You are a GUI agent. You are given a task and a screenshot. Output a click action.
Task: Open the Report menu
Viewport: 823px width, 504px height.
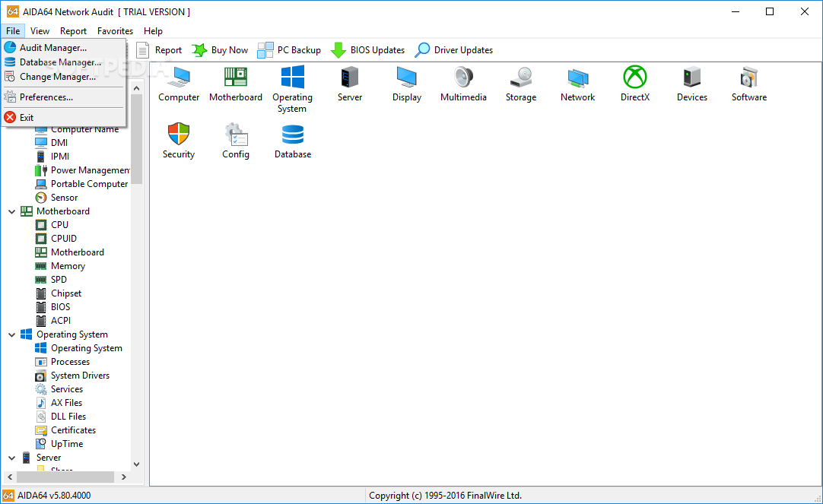pyautogui.click(x=73, y=31)
